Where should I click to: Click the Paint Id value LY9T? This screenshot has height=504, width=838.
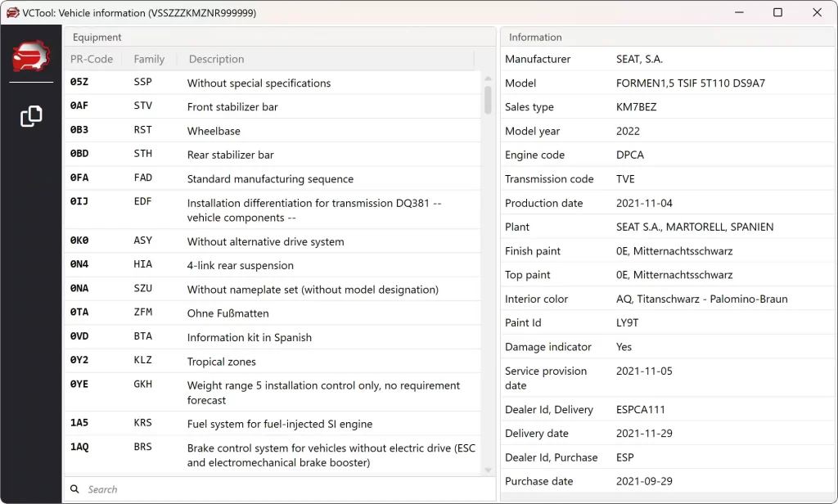(627, 323)
